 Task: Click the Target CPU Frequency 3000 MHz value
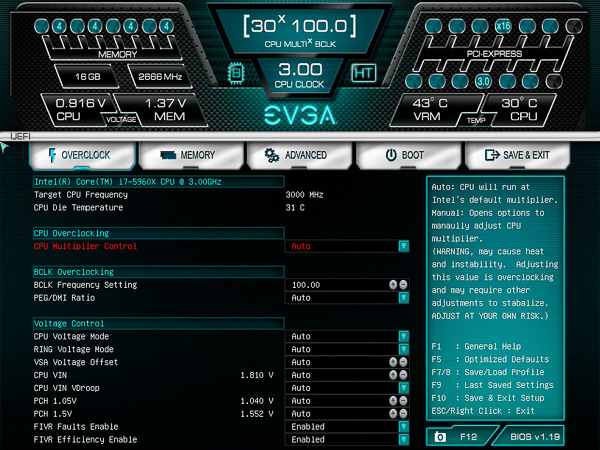coord(304,195)
